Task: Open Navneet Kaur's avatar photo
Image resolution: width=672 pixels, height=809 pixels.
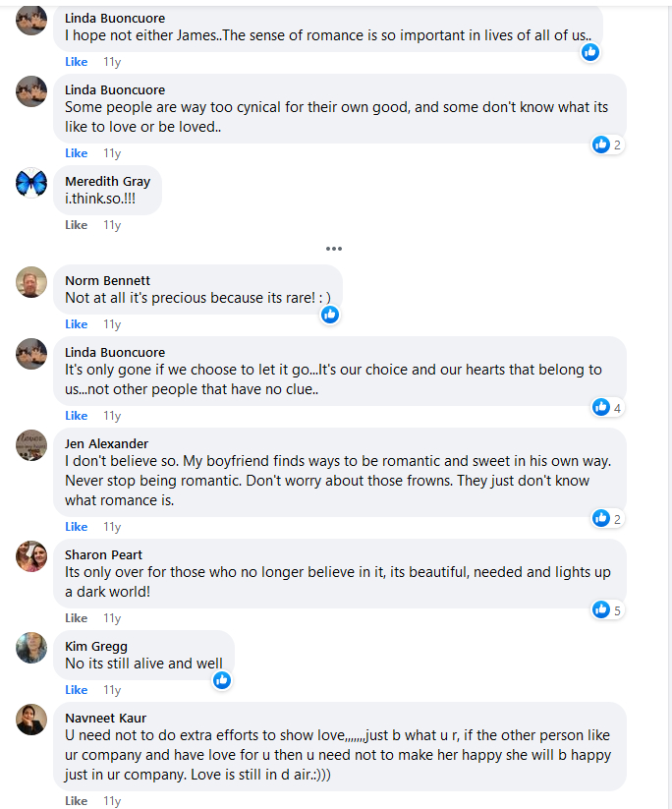Action: (31, 720)
